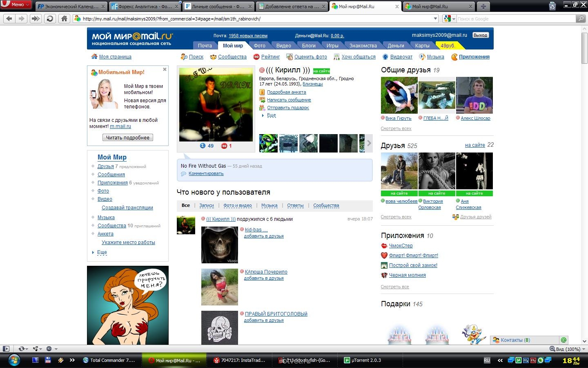
Task: Open the Видеочат icon
Action: [385, 57]
